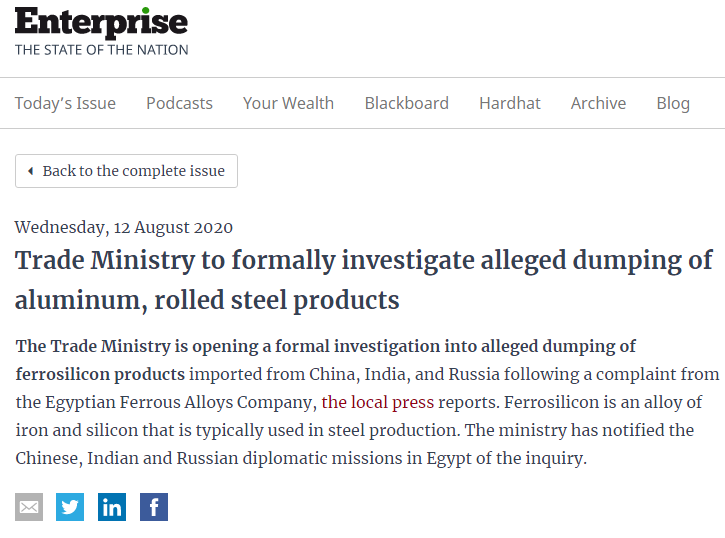
Task: Share article on LinkedIn
Action: point(112,507)
